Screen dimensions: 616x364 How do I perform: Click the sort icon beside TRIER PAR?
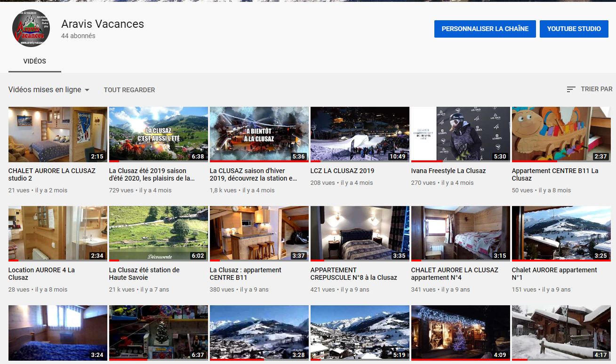[x=571, y=89]
